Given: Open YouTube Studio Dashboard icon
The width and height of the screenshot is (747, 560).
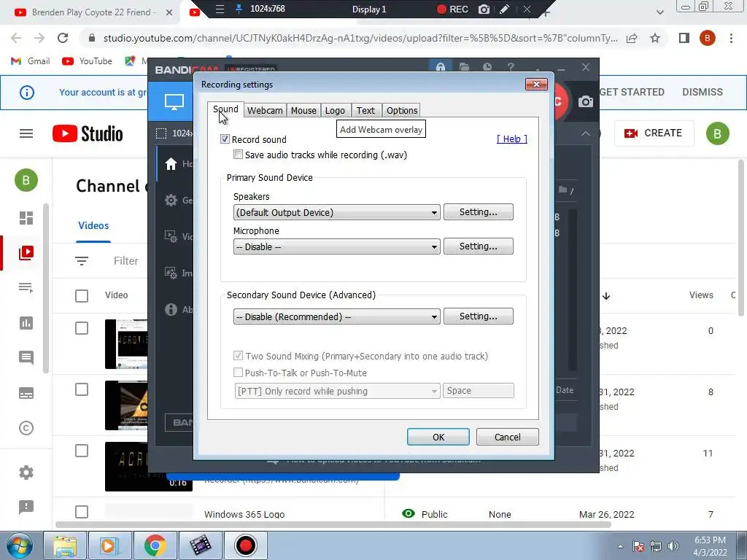Looking at the screenshot, I should pos(26,217).
